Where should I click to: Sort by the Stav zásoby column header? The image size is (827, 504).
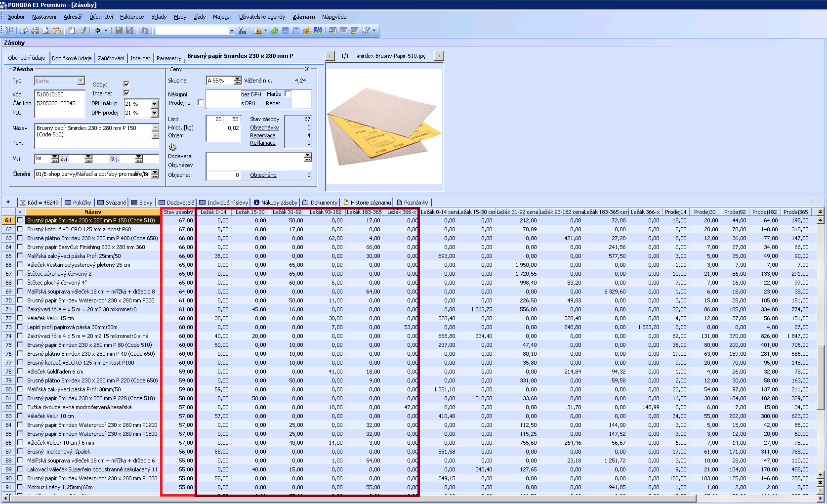178,212
